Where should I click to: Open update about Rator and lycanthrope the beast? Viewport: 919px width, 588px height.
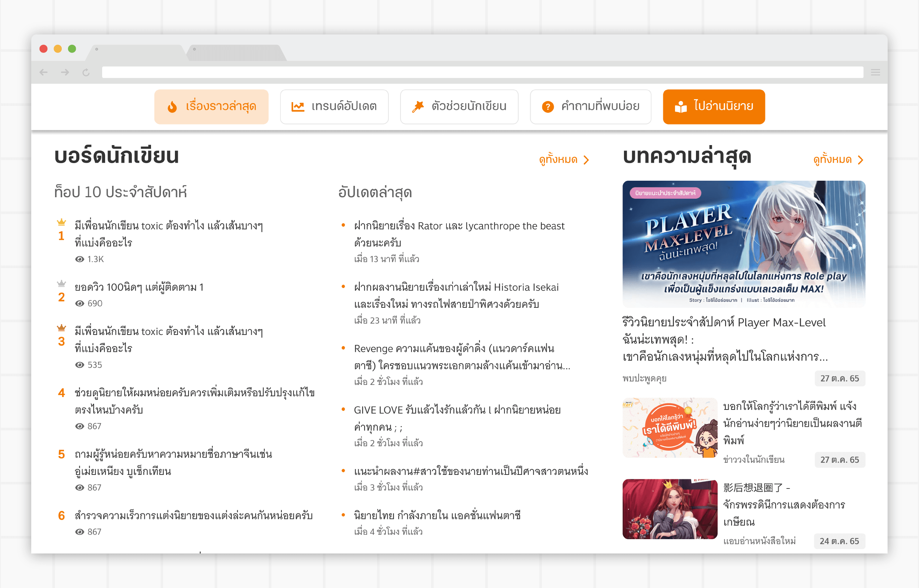[x=459, y=234]
